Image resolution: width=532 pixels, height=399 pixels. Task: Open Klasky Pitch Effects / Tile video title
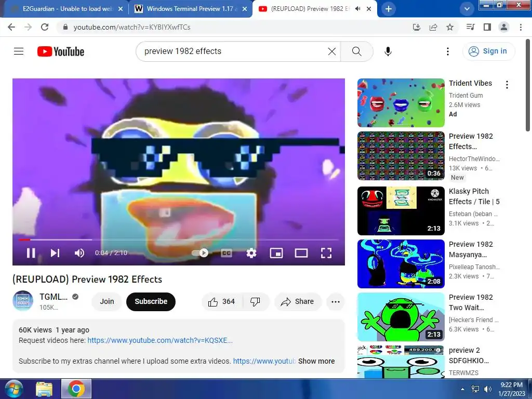click(x=474, y=196)
